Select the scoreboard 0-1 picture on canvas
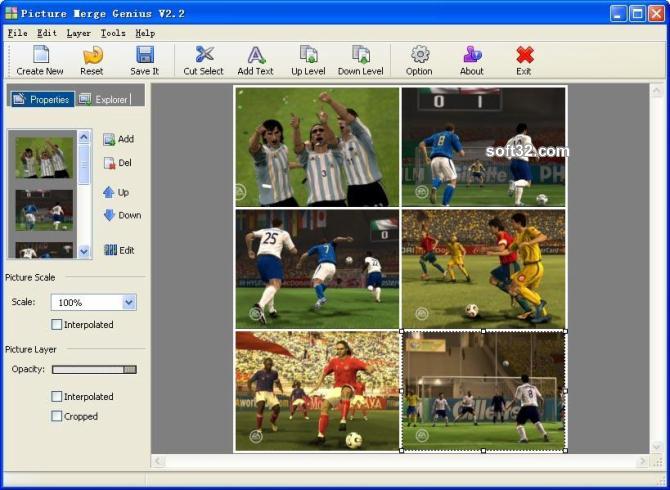The image size is (670, 490). [483, 147]
